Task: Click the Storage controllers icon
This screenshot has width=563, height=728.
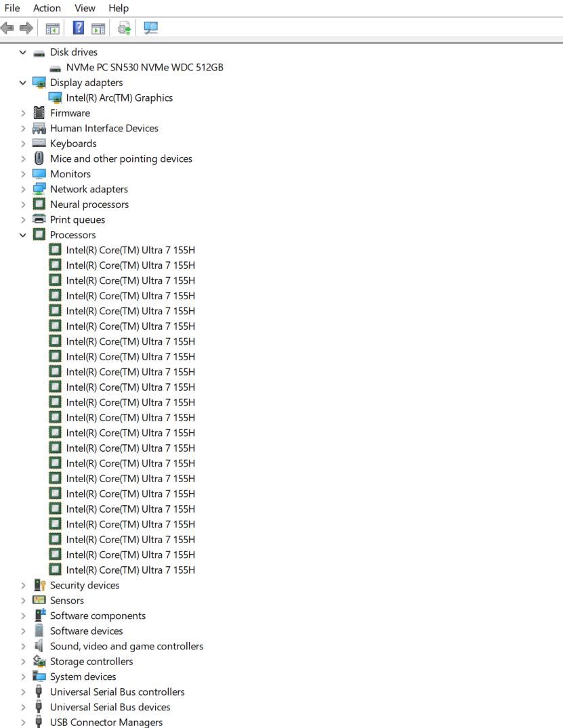Action: tap(39, 661)
